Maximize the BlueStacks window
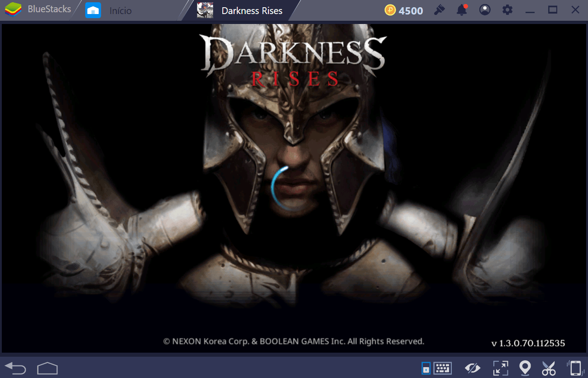Screen dimensions: 588x378 [x=553, y=10]
